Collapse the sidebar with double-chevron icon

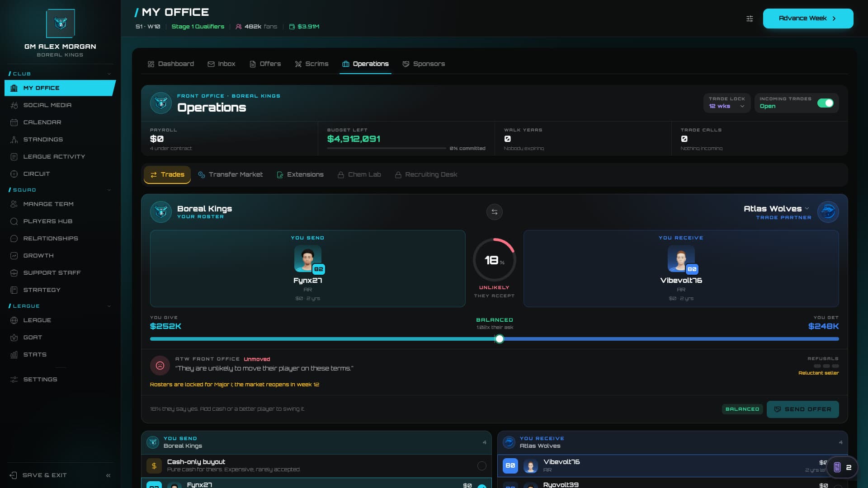[108, 475]
